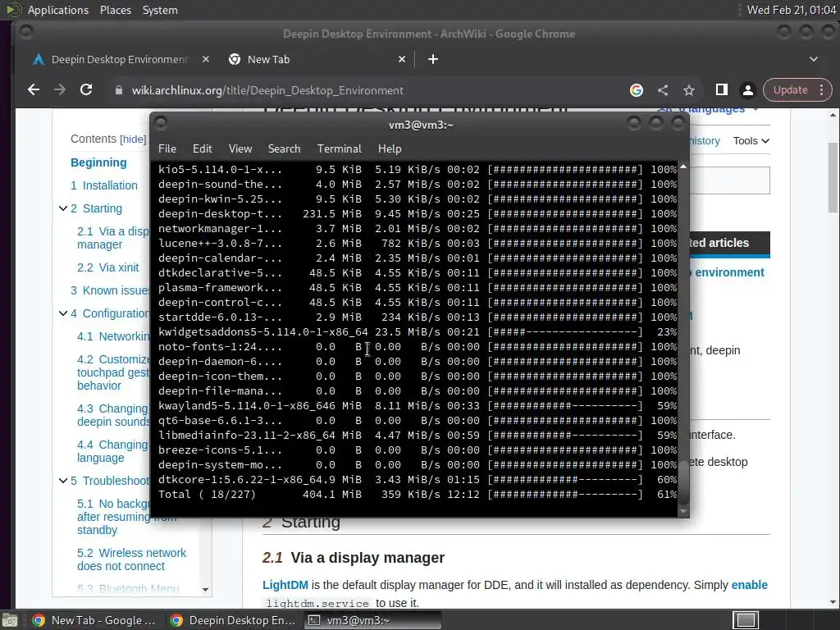The width and height of the screenshot is (840, 630).
Task: Open the Google icon in address bar
Action: pos(637,90)
